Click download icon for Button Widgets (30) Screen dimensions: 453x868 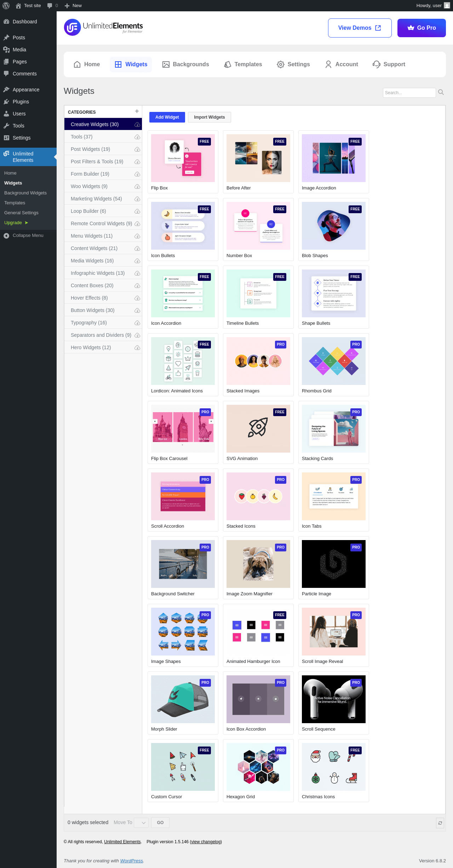[x=137, y=311]
